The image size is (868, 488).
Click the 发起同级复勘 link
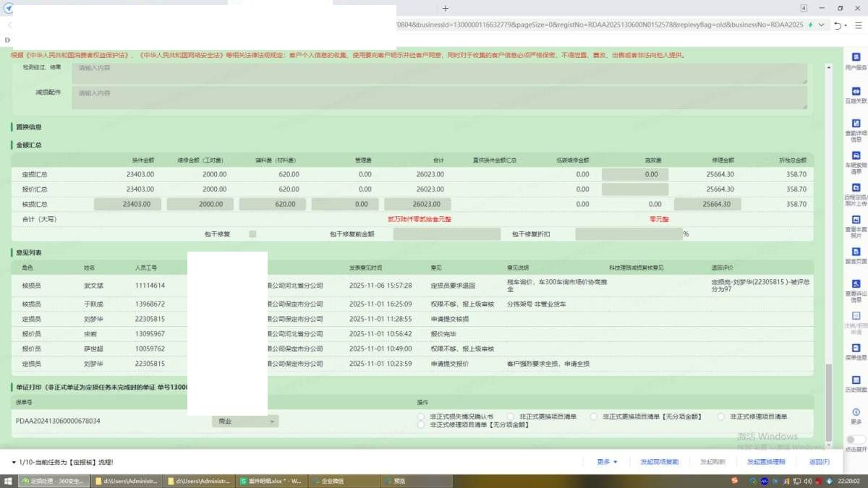coord(659,462)
